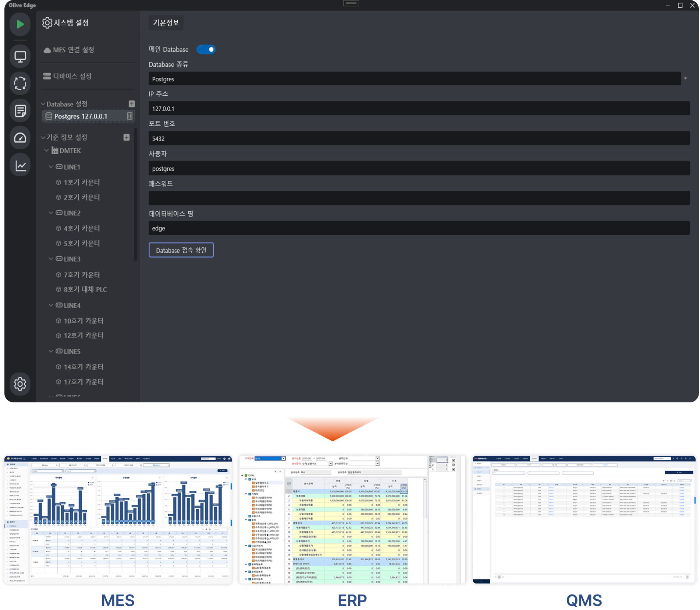Collapse LINE4 tree node
Image resolution: width=700 pixels, height=610 pixels.
51,305
